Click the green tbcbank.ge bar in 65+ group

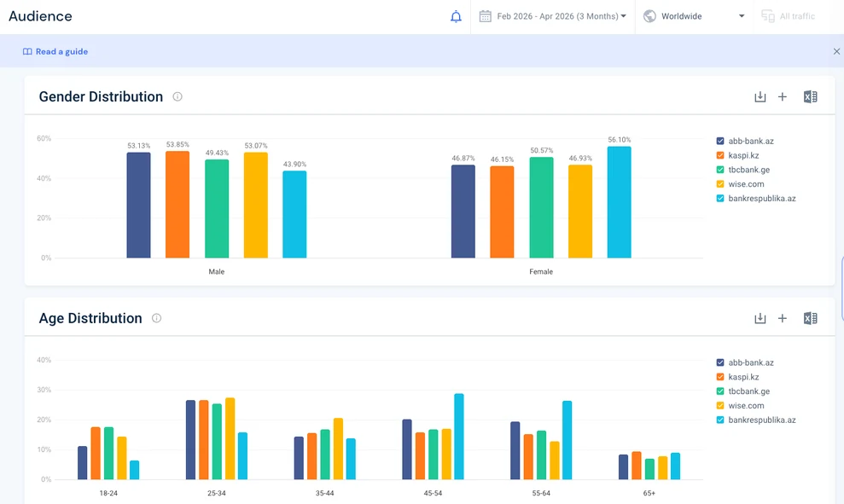pyautogui.click(x=649, y=470)
